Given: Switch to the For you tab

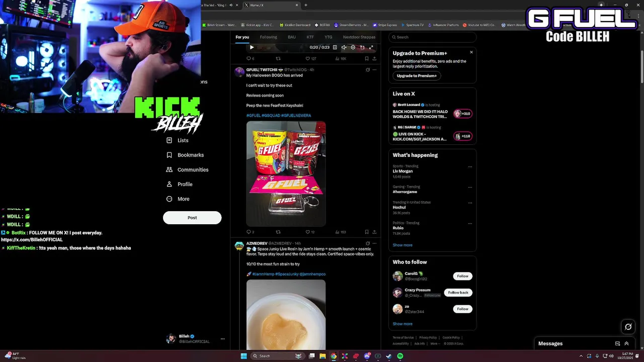Looking at the screenshot, I should coord(242,37).
